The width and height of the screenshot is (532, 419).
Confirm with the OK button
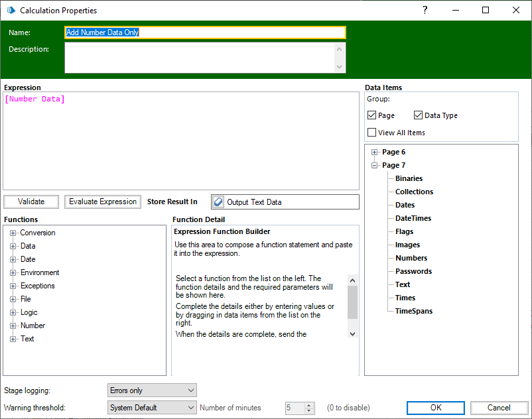pyautogui.click(x=436, y=408)
